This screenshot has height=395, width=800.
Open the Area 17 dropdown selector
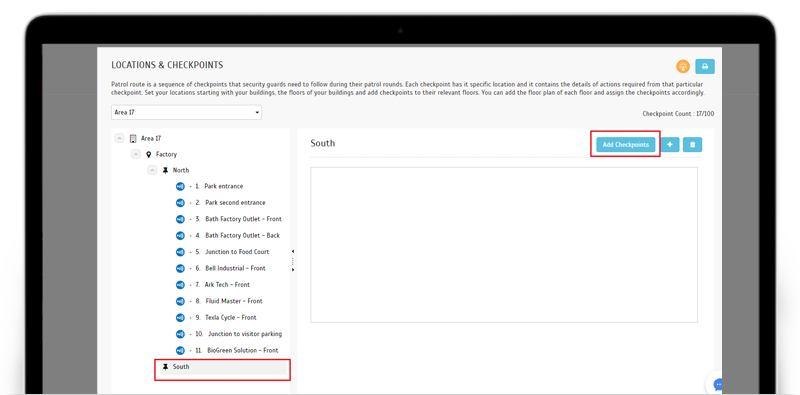[x=186, y=112]
